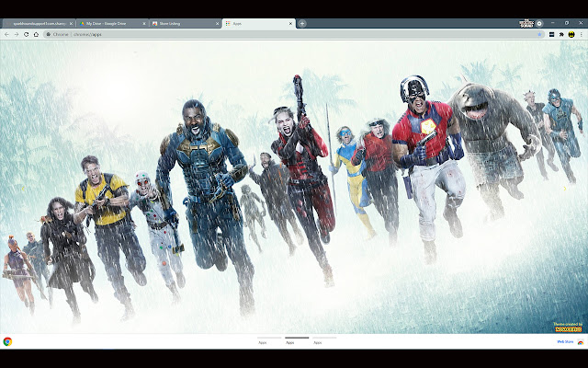Open the black striped extension icon
The height and width of the screenshot is (368, 588).
click(x=551, y=34)
